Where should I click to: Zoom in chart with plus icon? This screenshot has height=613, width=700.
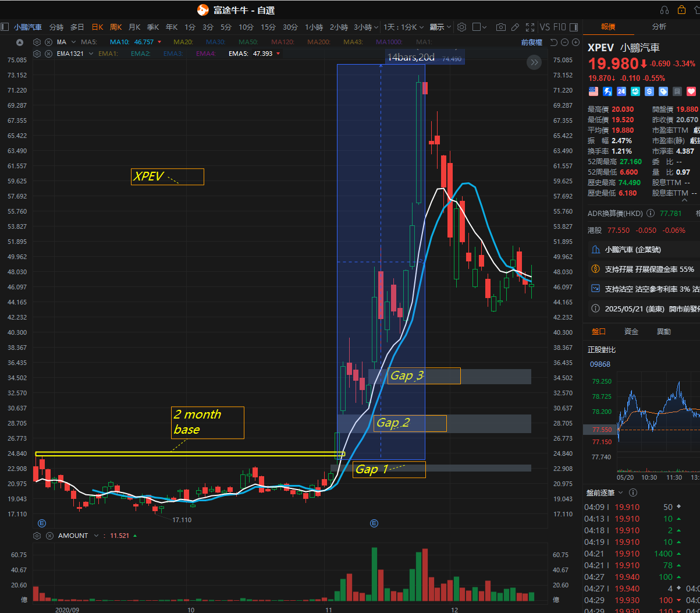(575, 42)
